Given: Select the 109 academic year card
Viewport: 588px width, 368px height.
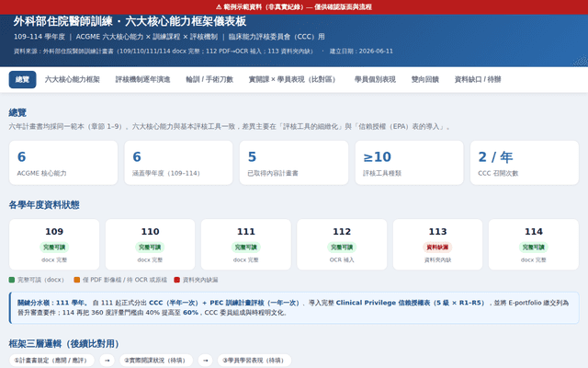Looking at the screenshot, I should pos(54,245).
